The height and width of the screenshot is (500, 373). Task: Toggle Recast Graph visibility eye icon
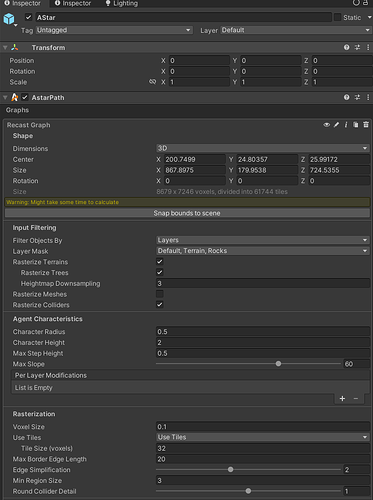tap(326, 125)
